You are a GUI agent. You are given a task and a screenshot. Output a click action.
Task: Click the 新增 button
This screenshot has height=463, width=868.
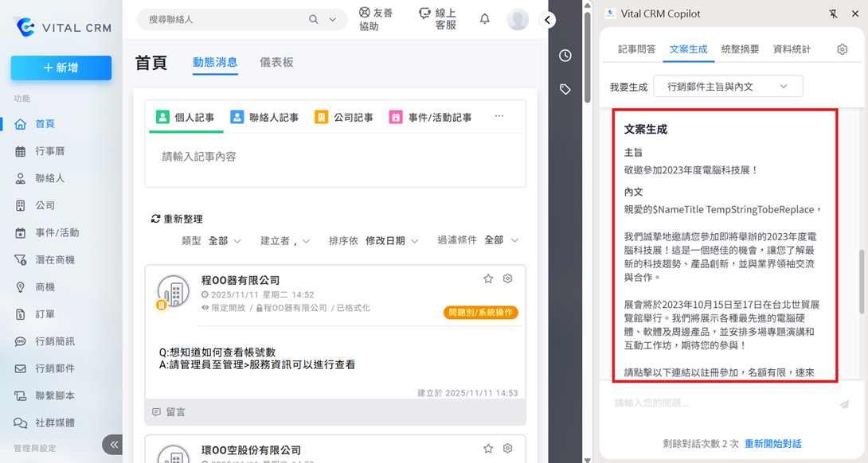click(x=61, y=68)
